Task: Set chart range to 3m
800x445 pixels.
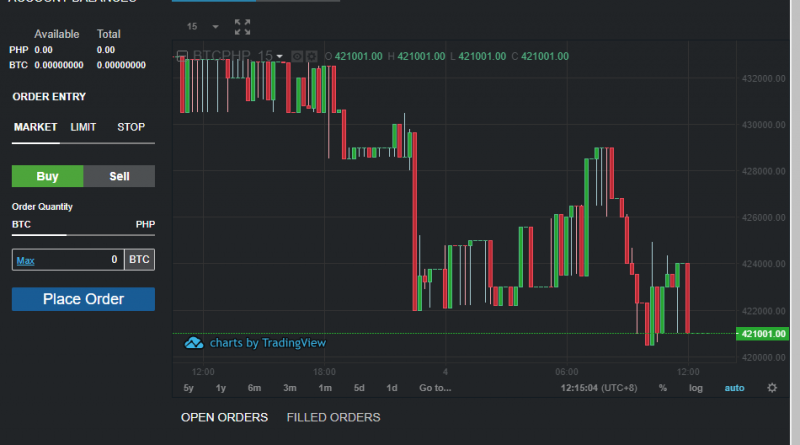Action: pyautogui.click(x=290, y=388)
